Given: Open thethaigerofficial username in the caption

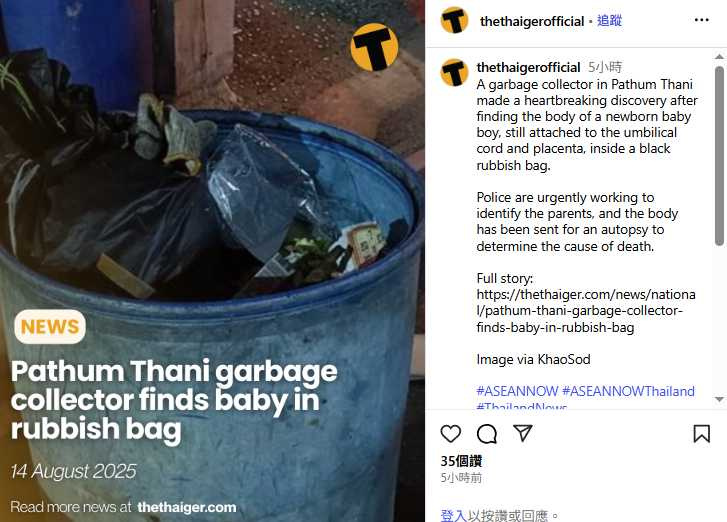Looking at the screenshot, I should click(529, 67).
